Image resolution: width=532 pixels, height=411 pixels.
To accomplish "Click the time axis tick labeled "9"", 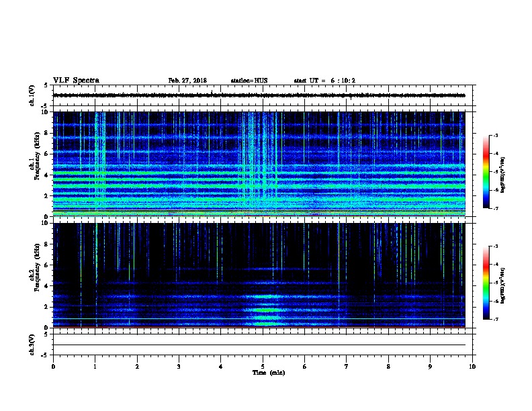I will pyautogui.click(x=430, y=366).
